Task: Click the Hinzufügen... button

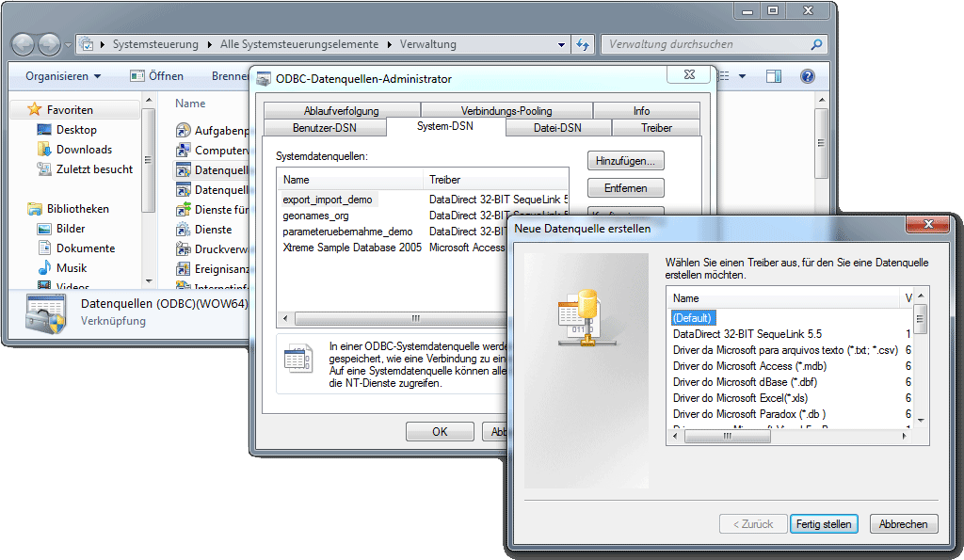Action: tap(625, 161)
